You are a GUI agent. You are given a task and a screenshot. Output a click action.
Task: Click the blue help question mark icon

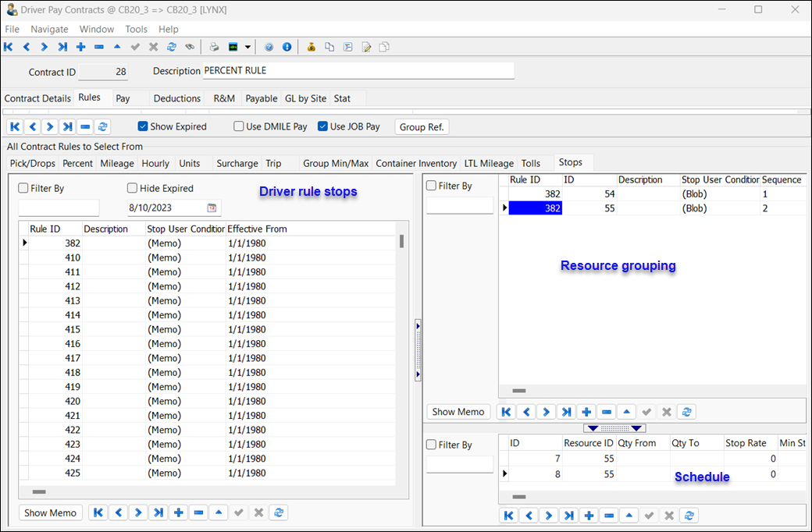pos(269,47)
